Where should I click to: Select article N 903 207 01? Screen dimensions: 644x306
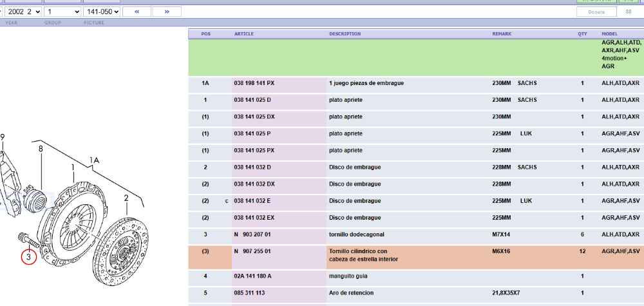pos(252,234)
